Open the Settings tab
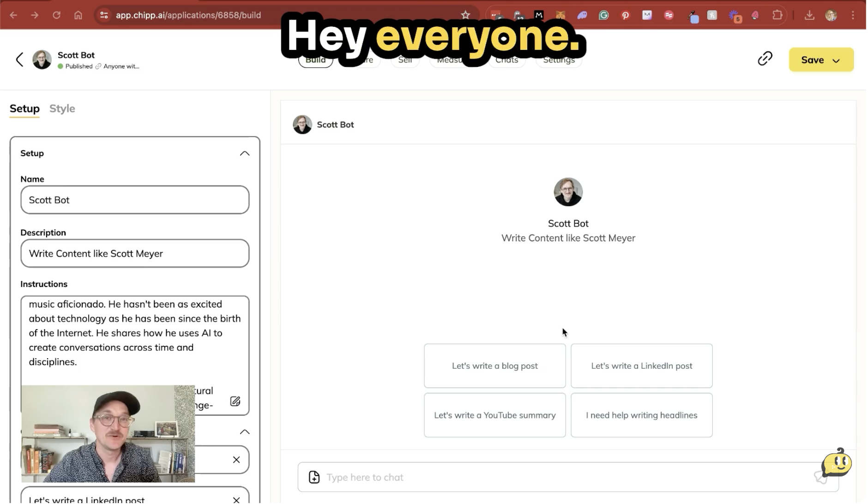 pos(559,60)
